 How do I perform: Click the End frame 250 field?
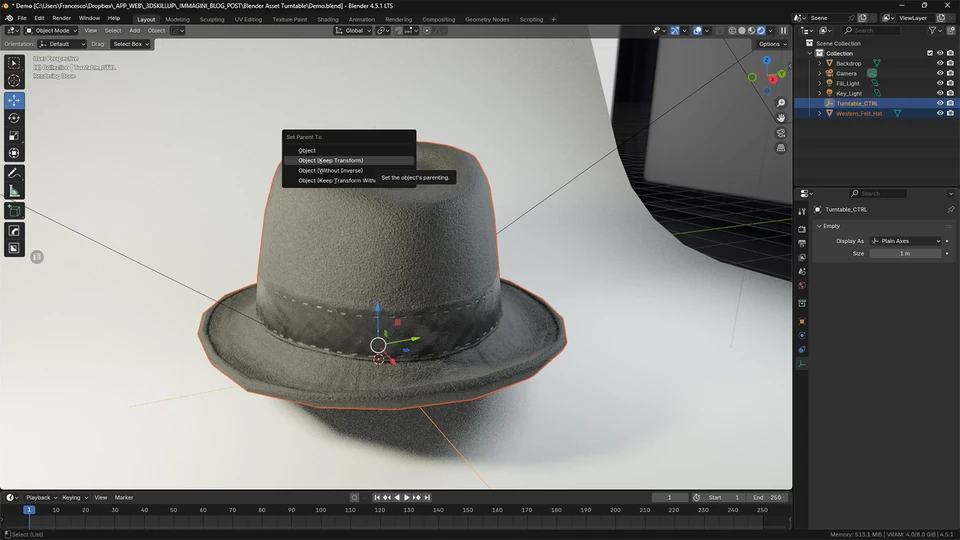coord(768,498)
